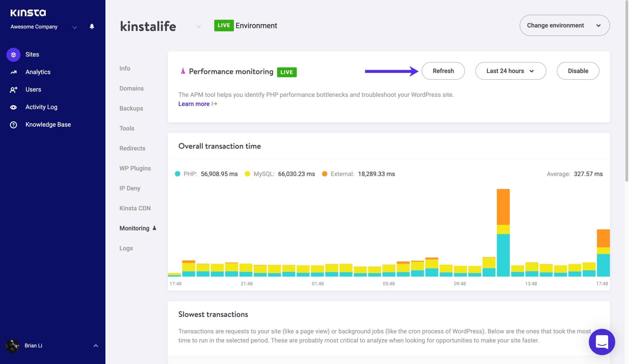Screen dimensions: 629x364
Task: Click the Knowledge Base question icon
Action: pos(13,125)
